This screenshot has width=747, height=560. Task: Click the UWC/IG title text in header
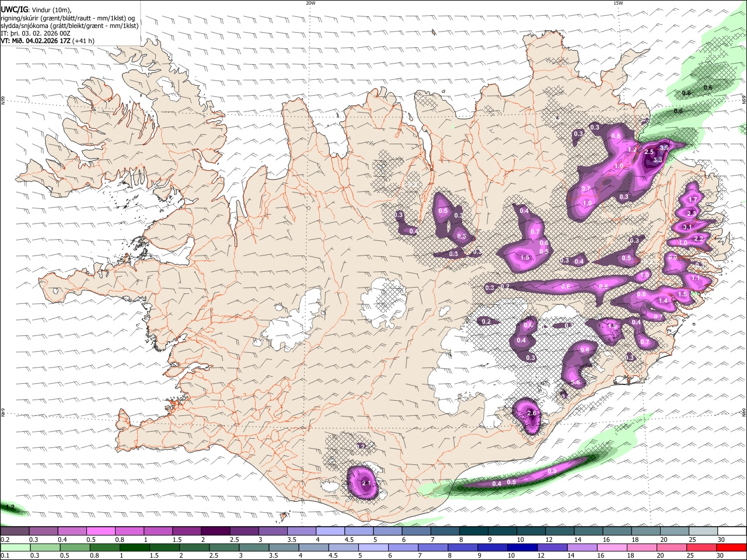click(x=13, y=9)
